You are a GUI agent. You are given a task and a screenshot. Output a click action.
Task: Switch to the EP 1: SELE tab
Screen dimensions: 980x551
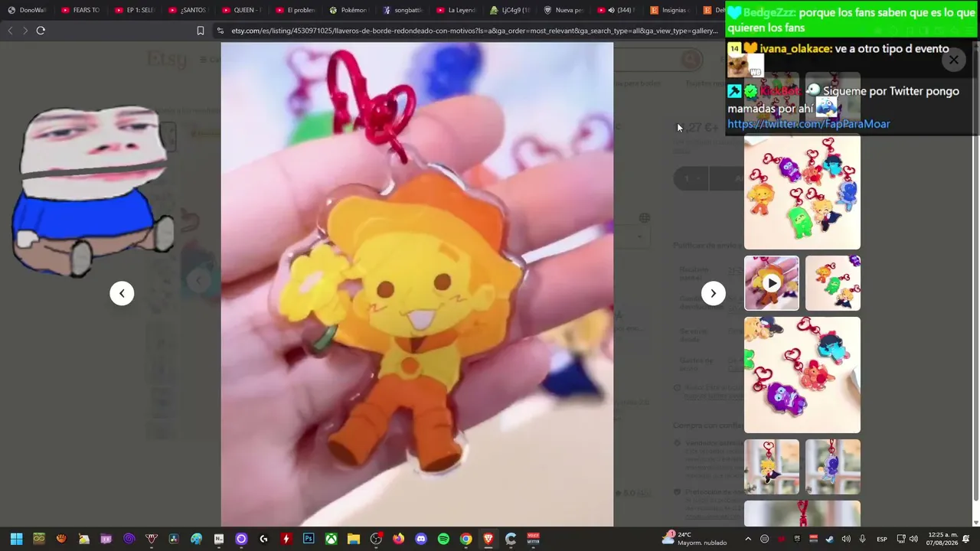tap(135, 10)
